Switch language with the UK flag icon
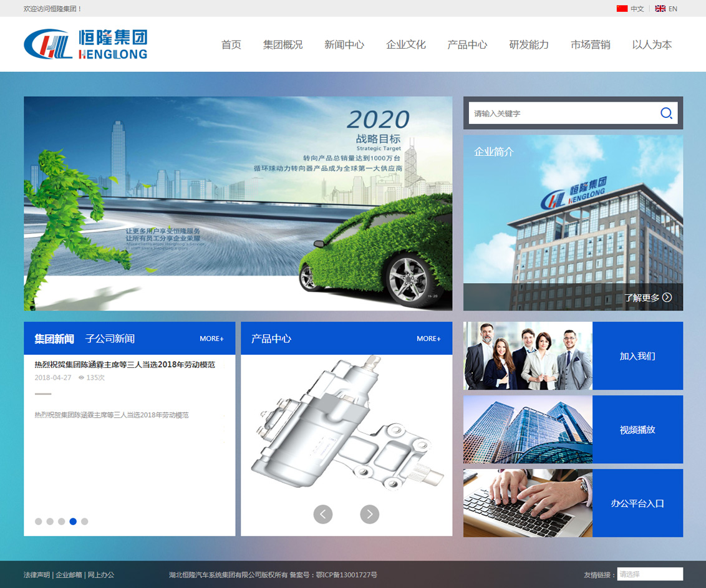This screenshot has width=706, height=588. 660,9
